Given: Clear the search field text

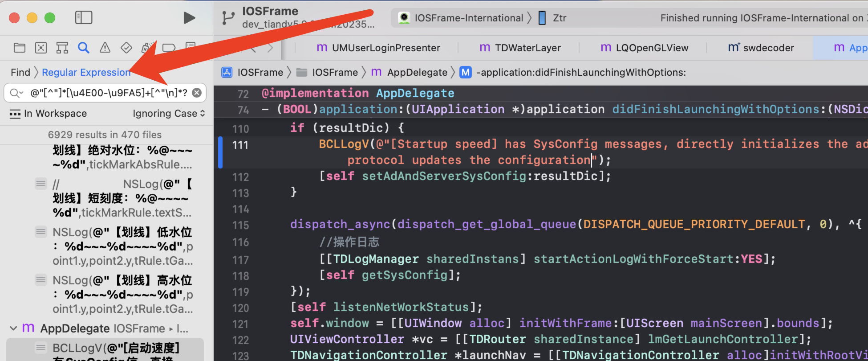Looking at the screenshot, I should coord(197,93).
